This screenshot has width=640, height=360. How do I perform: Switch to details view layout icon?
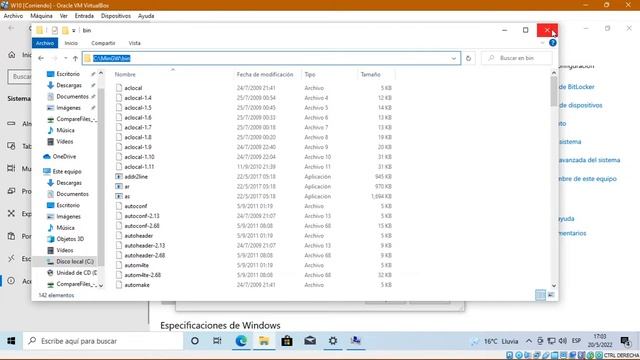[x=540, y=295]
